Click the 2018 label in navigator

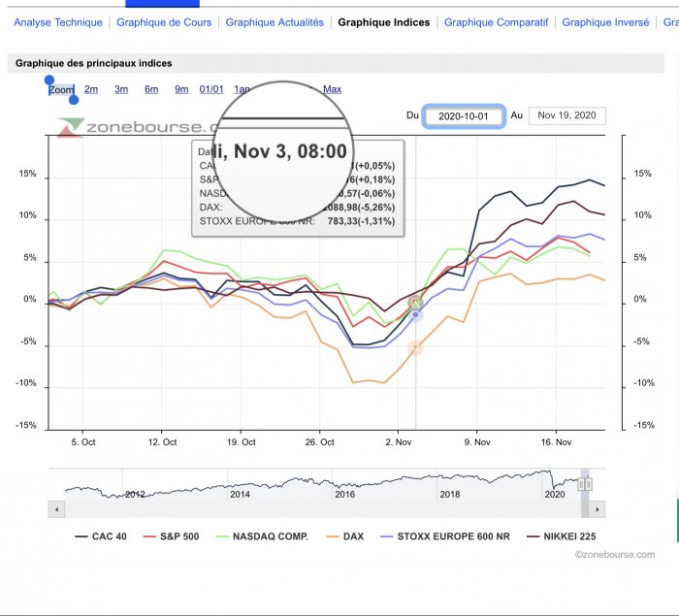450,495
